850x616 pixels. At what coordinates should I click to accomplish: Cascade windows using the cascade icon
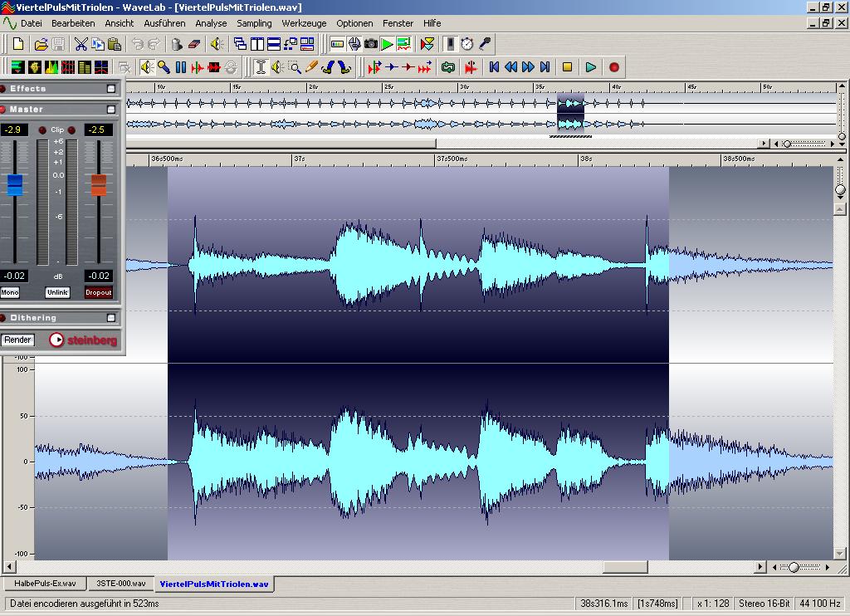click(x=240, y=44)
